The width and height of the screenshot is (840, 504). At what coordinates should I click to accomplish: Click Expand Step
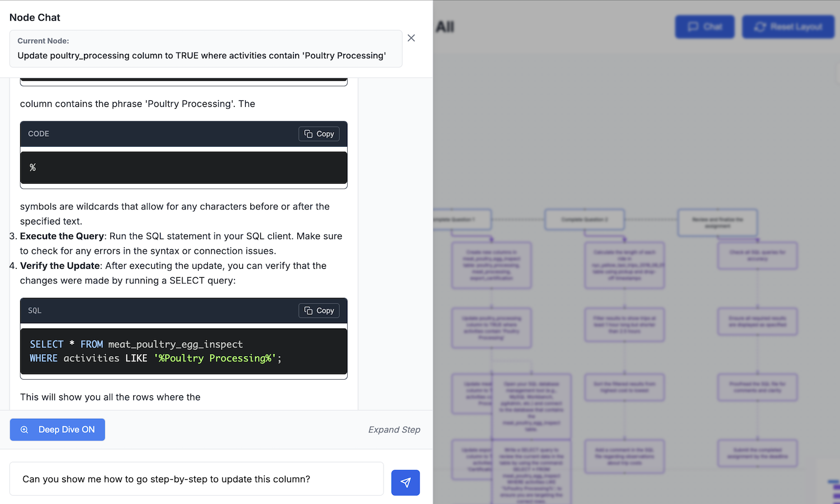point(394,430)
